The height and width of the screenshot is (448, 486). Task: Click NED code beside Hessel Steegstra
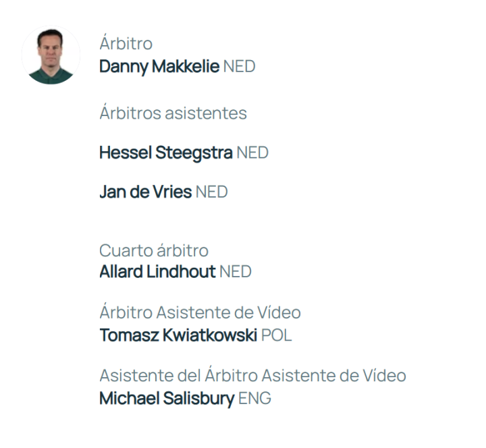coord(252,152)
